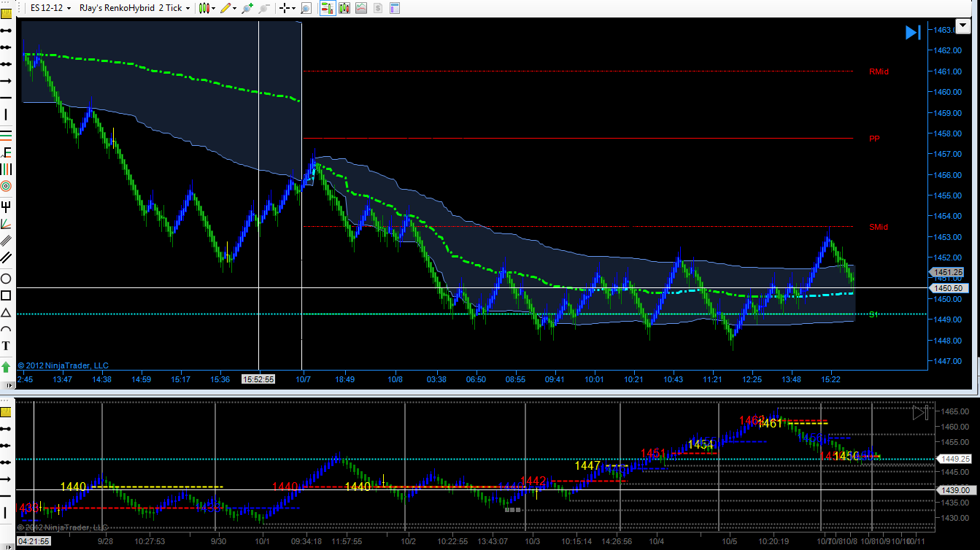Select the Triangle drawing tool
Screen dimensions: 980x550
(x=6, y=312)
